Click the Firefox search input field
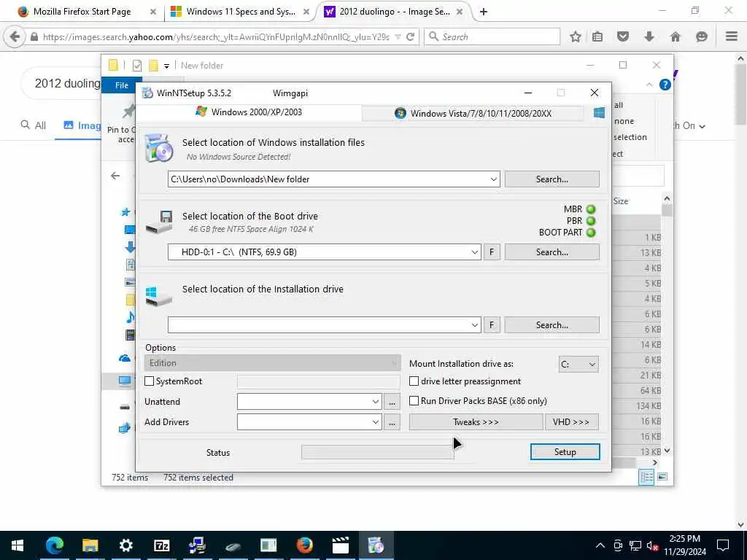Image resolution: width=747 pixels, height=560 pixels. coord(492,36)
